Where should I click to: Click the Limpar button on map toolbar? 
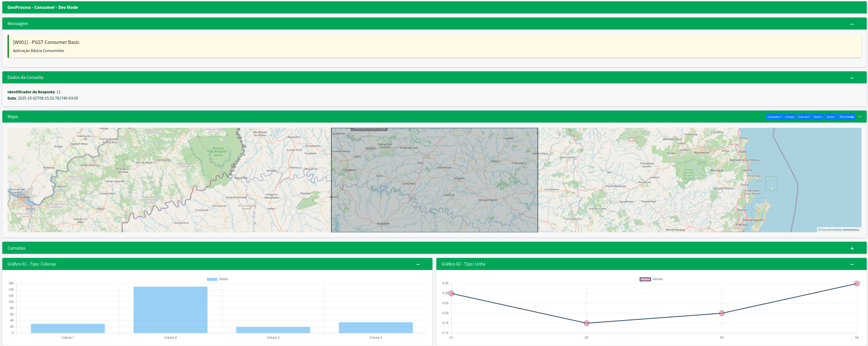point(790,117)
